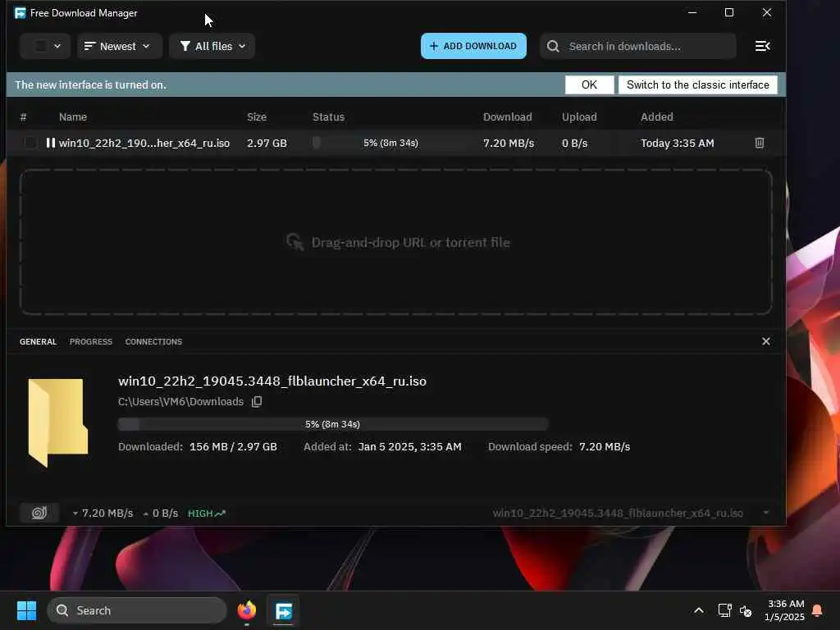Click the Windows taskbar Search box
Screen dimensions: 840x630
click(x=137, y=610)
